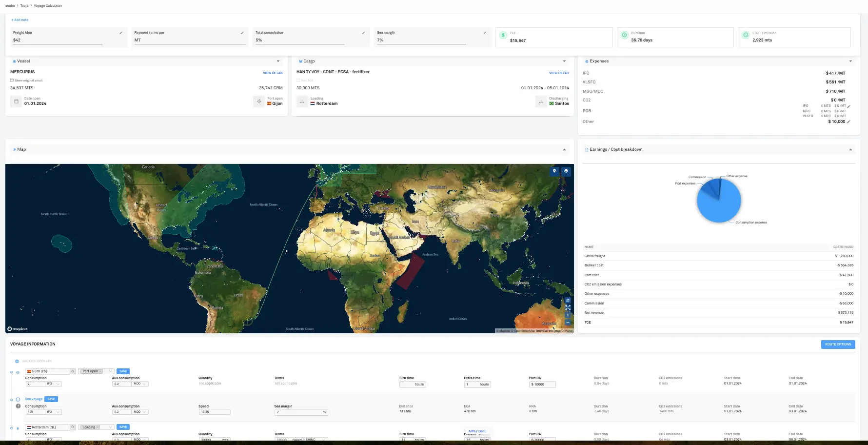Zoom in on the map
The height and width of the screenshot is (445, 868).
tap(568, 315)
